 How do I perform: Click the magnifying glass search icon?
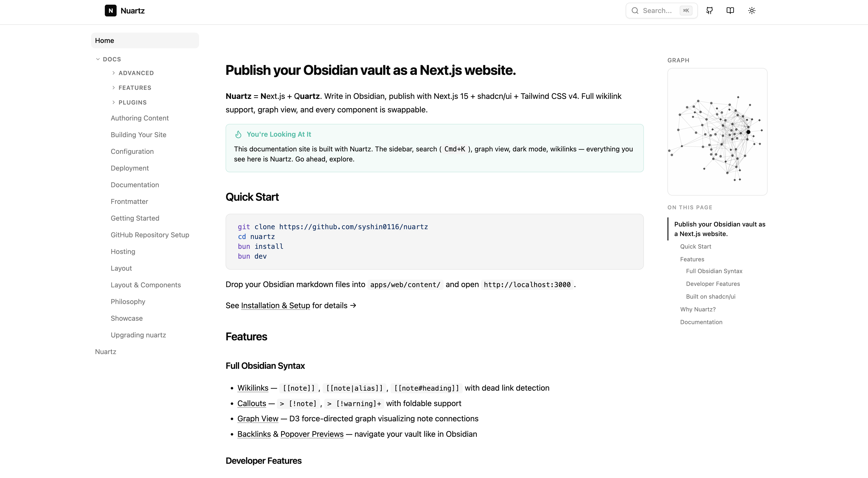635,11
